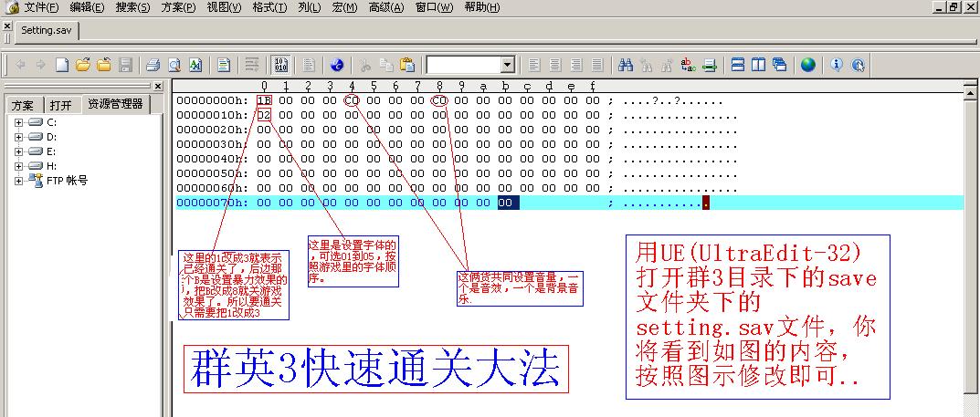Click Find Previous binoculars icon
Image resolution: width=980 pixels, height=417 pixels.
coord(647,65)
